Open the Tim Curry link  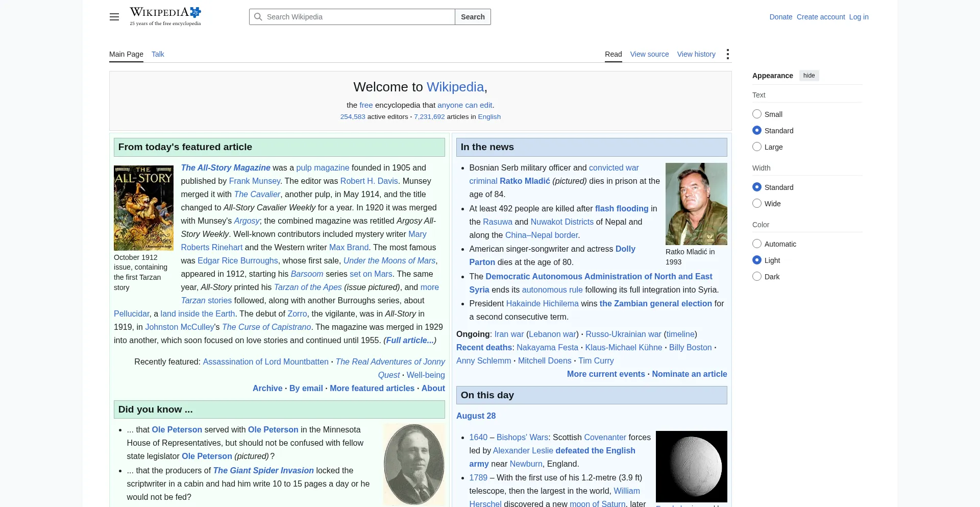(596, 360)
